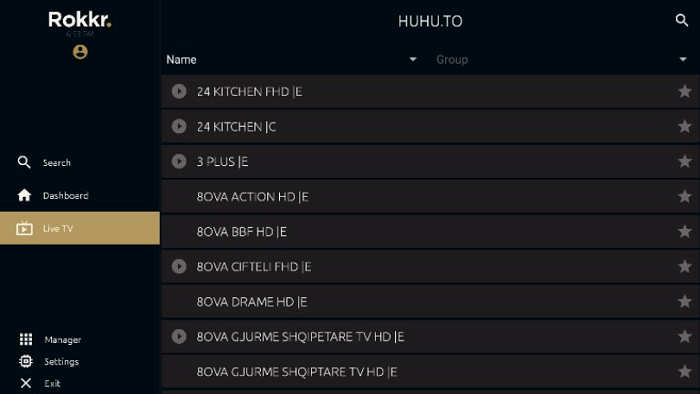Image resolution: width=700 pixels, height=394 pixels.
Task: Select the 8OVA BBF HD |E row
Action: pos(430,232)
